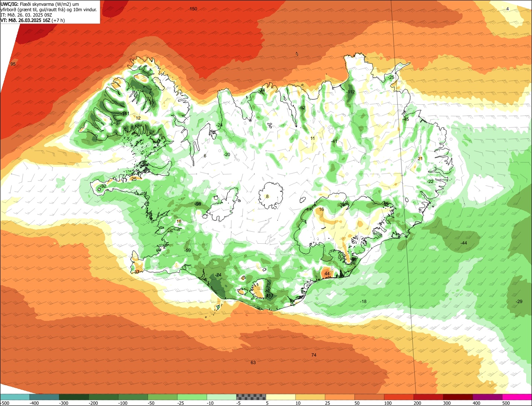This screenshot has height=406, width=532.
Task: Click the 'VT: Mið. 26.03.2025 16Z (+7 h)' line
Action: 32,20
